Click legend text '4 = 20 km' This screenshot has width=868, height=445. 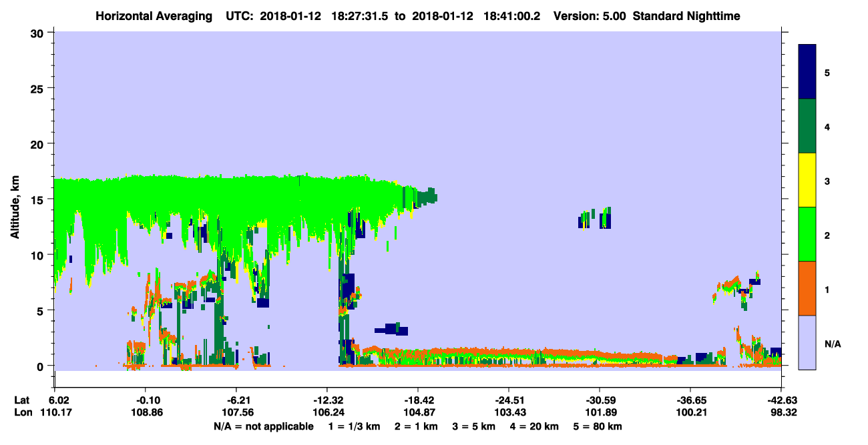pyautogui.click(x=535, y=426)
